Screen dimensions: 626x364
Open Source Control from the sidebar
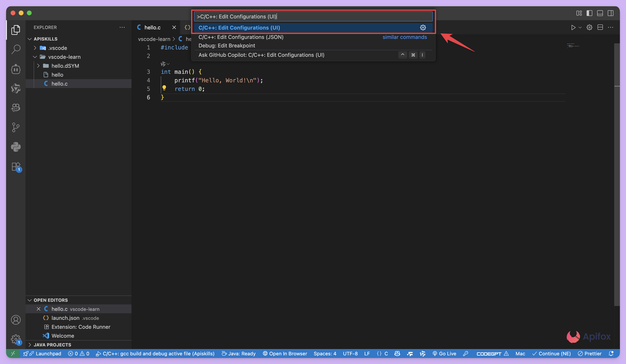click(16, 127)
